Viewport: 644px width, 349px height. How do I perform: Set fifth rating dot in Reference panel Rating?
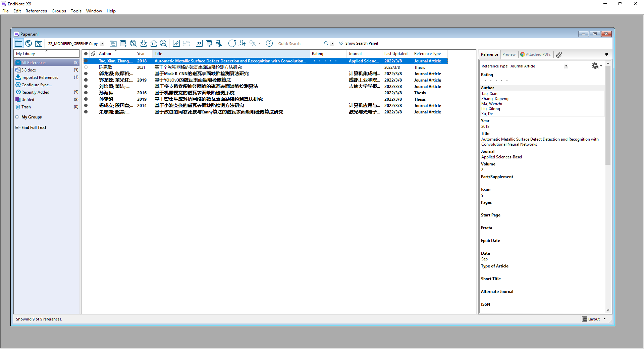tap(507, 81)
